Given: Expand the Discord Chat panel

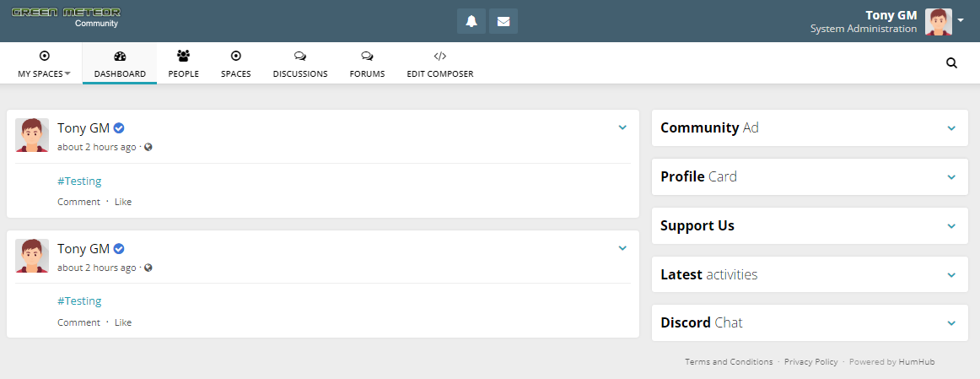Looking at the screenshot, I should pos(951,323).
